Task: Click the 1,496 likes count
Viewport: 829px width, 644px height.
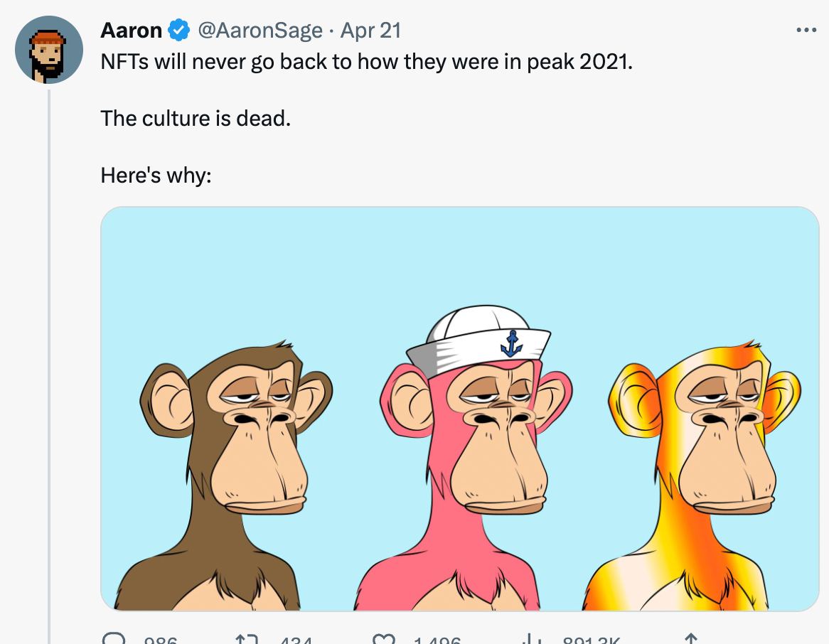Action: 437,640
